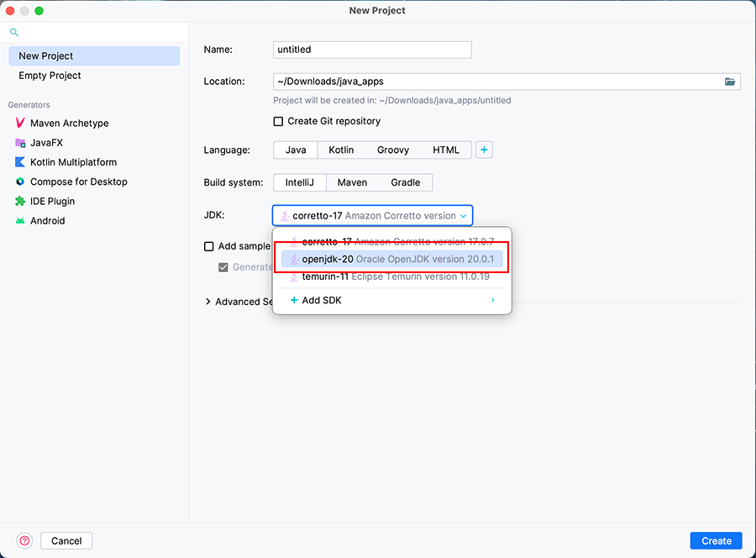Choose Gradle build system

[x=406, y=182]
